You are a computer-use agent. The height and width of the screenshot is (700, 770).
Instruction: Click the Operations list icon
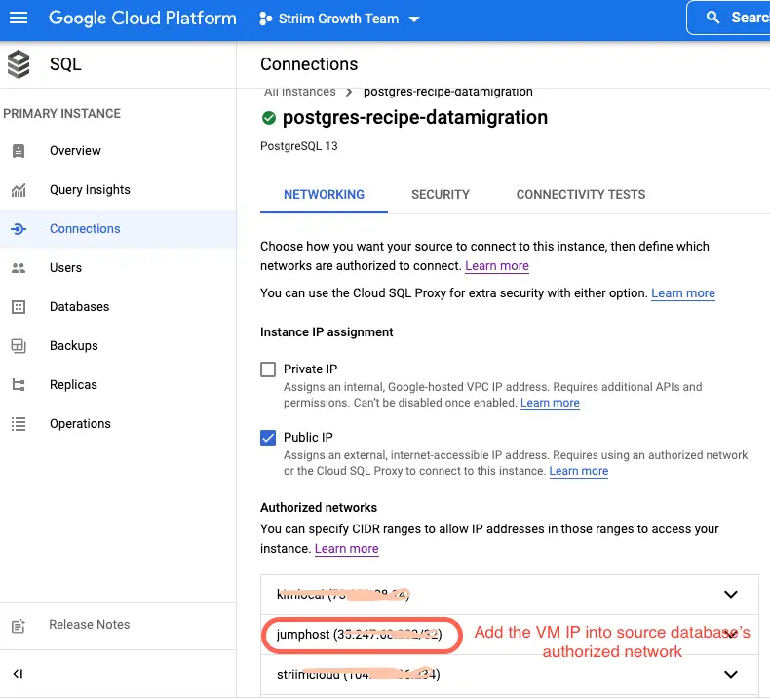tap(19, 424)
